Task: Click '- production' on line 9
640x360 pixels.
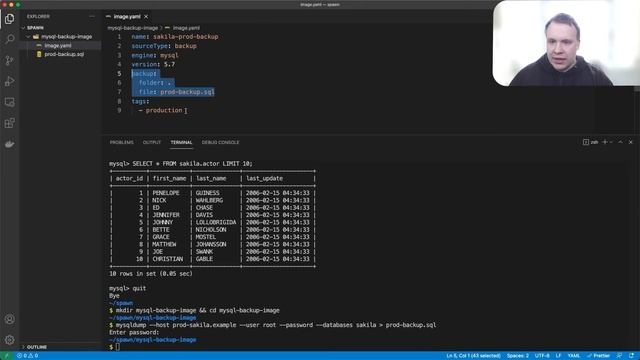Action: [x=160, y=110]
